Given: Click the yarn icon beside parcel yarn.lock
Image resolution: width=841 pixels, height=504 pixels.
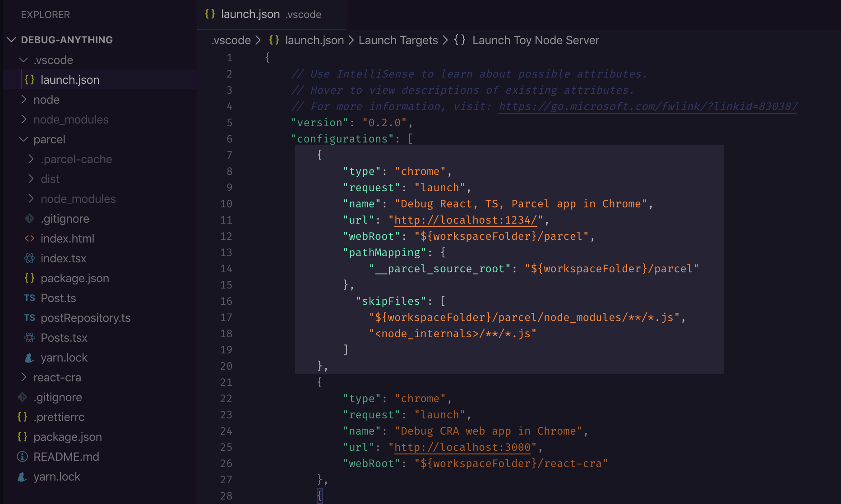Looking at the screenshot, I should [30, 357].
